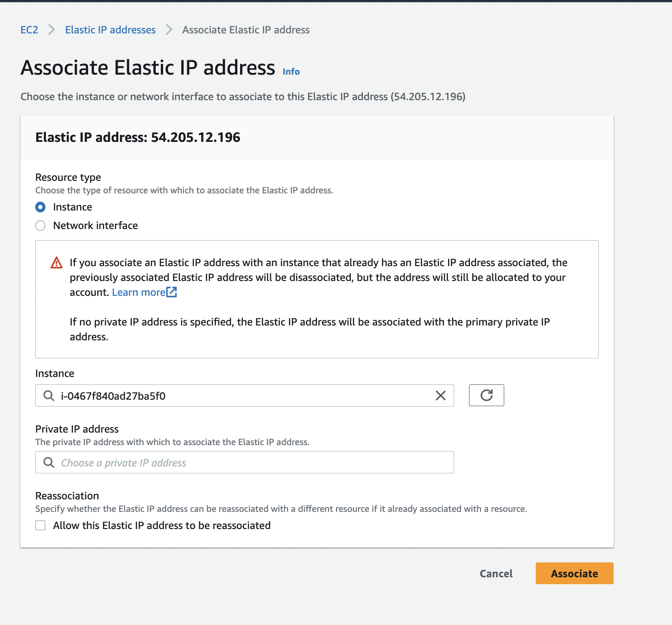Cancel the association

496,574
